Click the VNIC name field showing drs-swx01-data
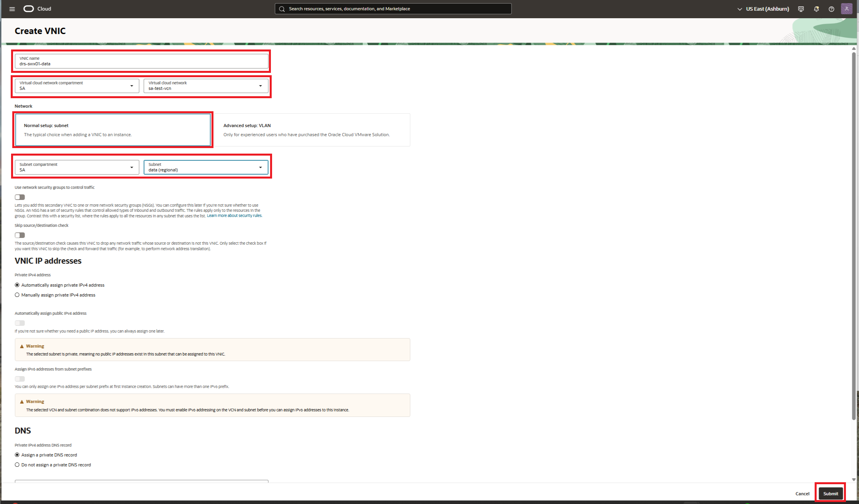Screen dimensions: 859x504 click(x=141, y=61)
